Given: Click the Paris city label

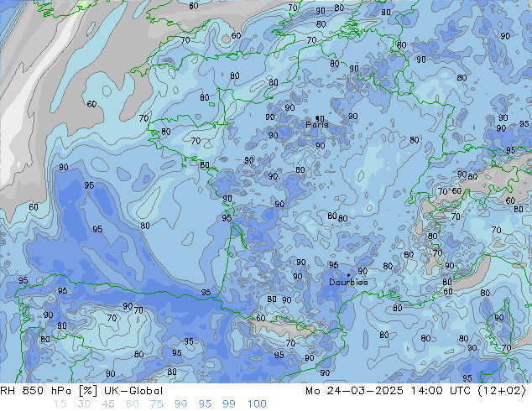Looking at the screenshot, I should click(317, 125).
